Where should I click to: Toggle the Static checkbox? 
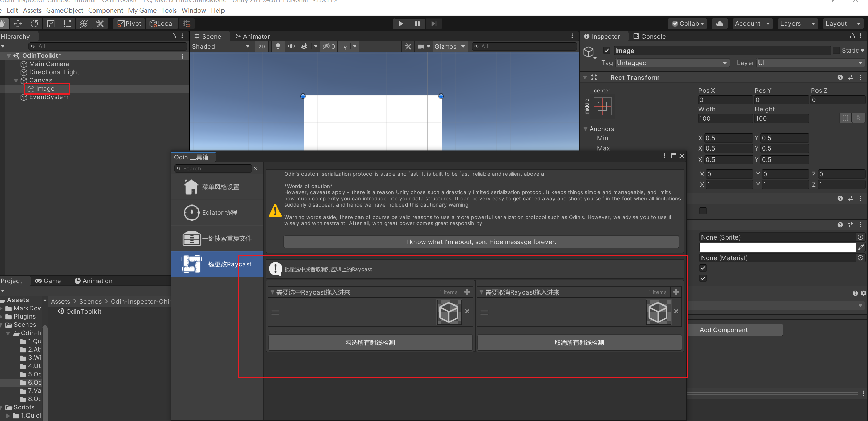836,51
